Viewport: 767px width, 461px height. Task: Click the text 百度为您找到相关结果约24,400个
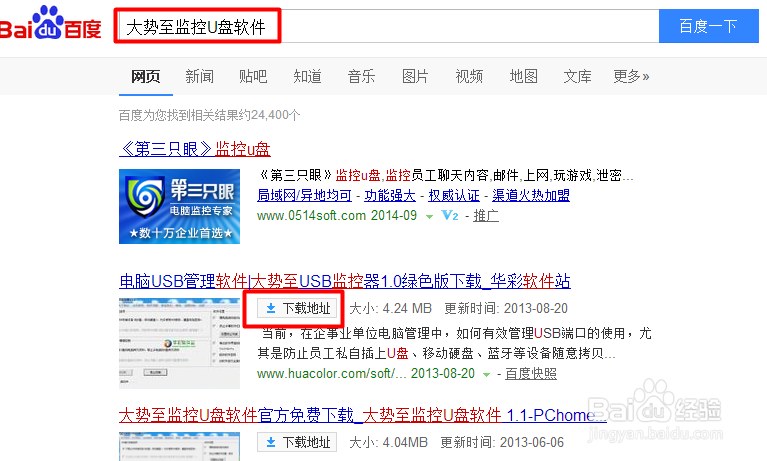pyautogui.click(x=209, y=115)
